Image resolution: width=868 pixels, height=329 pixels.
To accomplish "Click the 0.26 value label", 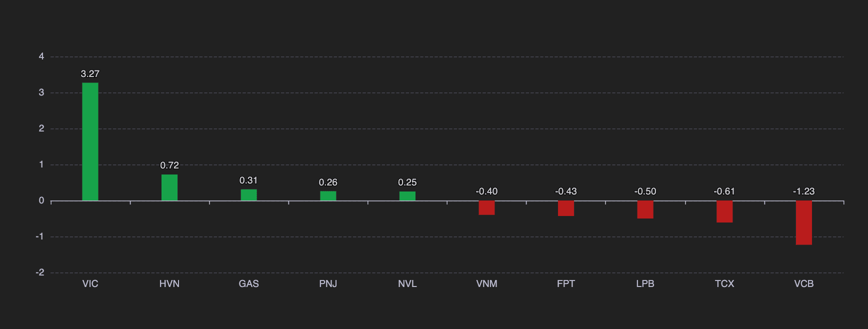I will (328, 182).
